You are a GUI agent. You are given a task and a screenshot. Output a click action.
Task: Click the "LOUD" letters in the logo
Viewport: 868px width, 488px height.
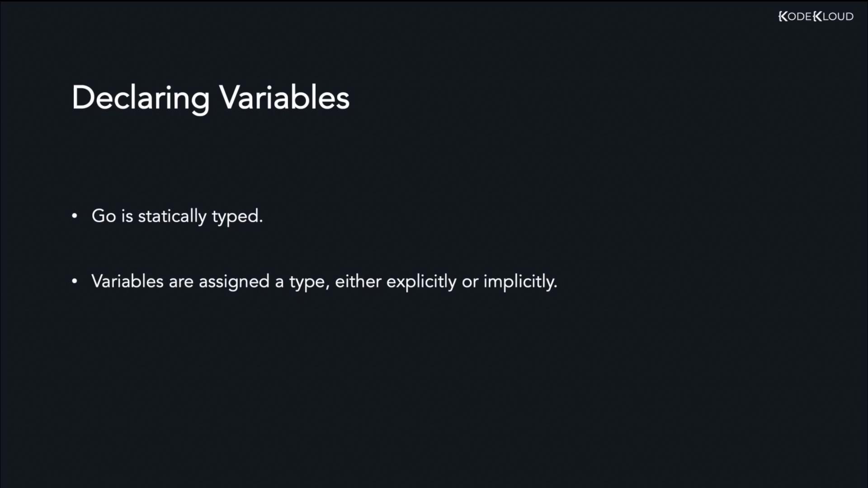tap(838, 17)
